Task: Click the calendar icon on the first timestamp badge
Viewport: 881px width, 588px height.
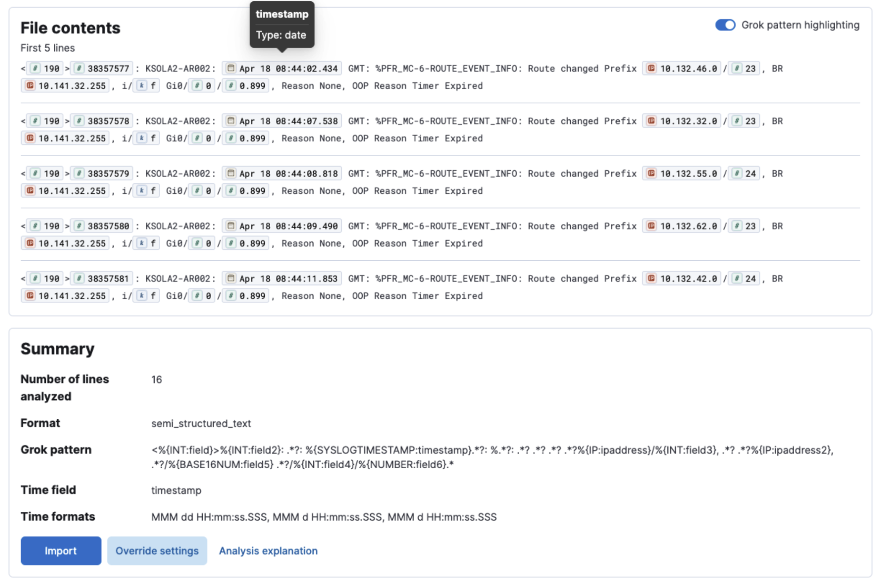Action: pyautogui.click(x=231, y=68)
